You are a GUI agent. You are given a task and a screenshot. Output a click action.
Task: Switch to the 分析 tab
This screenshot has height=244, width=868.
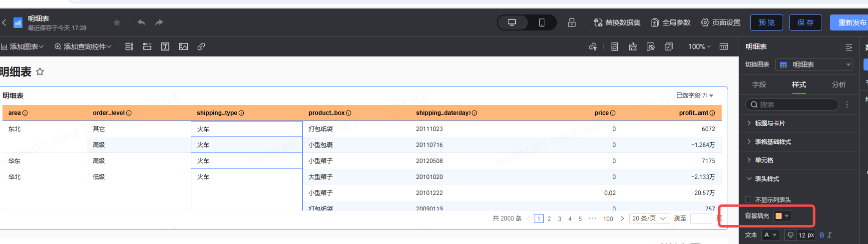coord(839,84)
